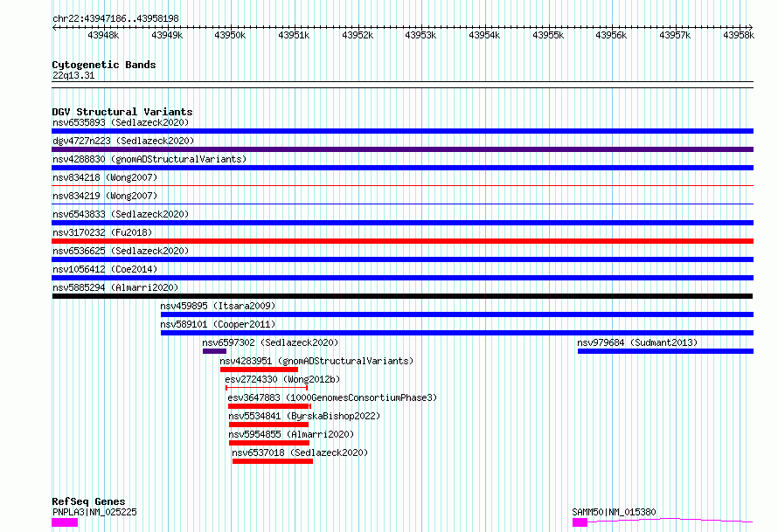The width and height of the screenshot is (778, 532).
Task: Click ruler position 43956k
Action: (x=611, y=35)
